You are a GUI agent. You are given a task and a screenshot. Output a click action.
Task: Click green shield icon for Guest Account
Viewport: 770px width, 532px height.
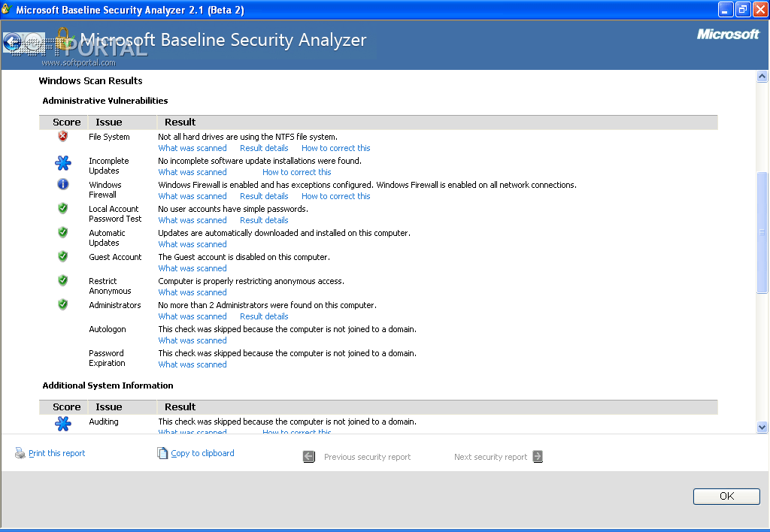coord(63,257)
